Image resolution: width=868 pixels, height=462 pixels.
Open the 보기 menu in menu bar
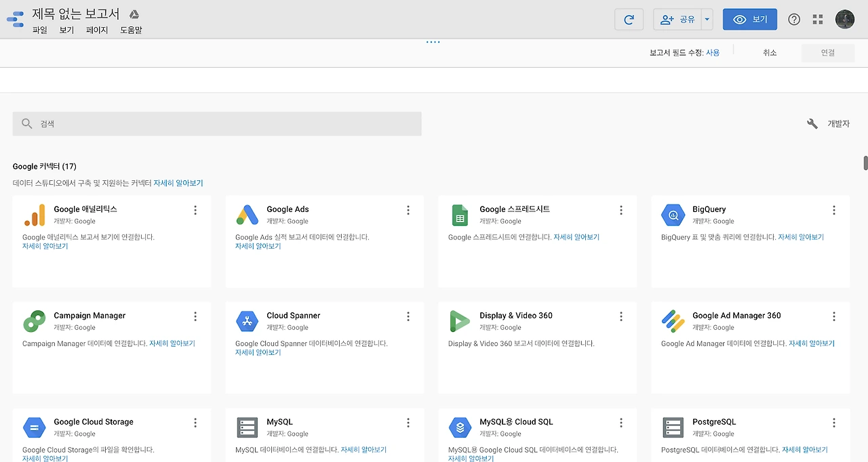point(66,30)
